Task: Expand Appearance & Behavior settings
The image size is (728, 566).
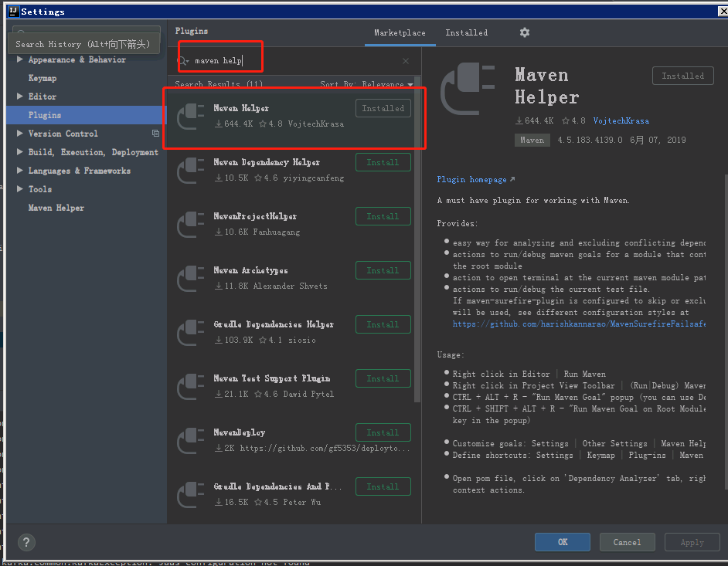Action: click(x=20, y=59)
